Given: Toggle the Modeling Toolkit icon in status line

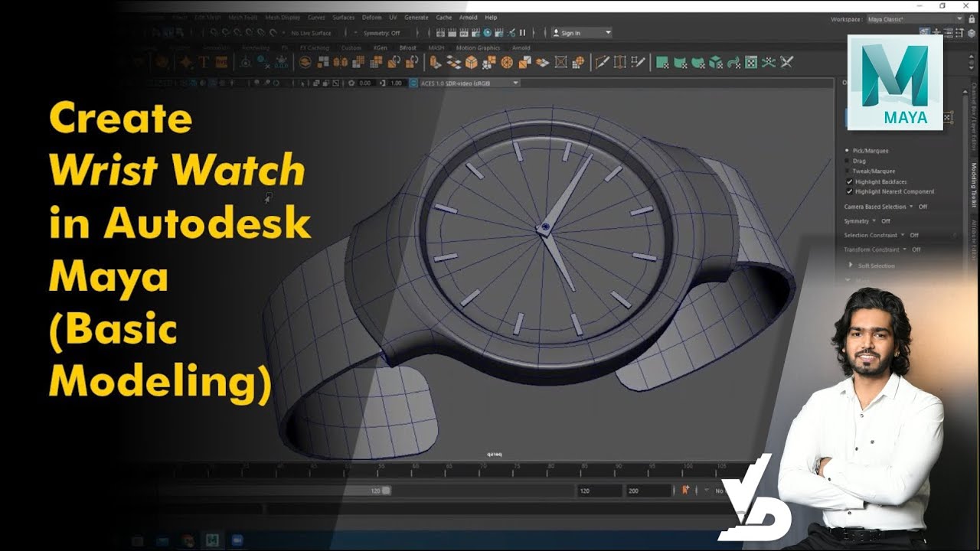Looking at the screenshot, I should click(925, 33).
